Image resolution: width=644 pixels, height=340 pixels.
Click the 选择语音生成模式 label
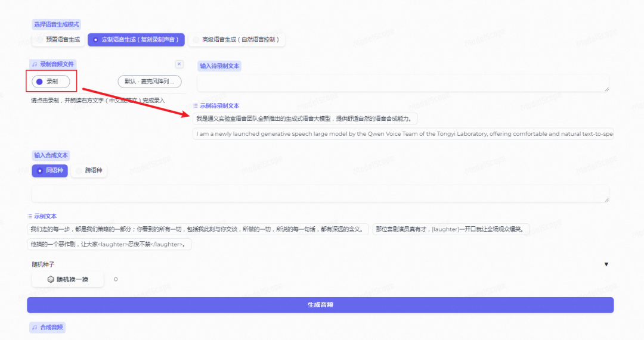click(x=56, y=24)
